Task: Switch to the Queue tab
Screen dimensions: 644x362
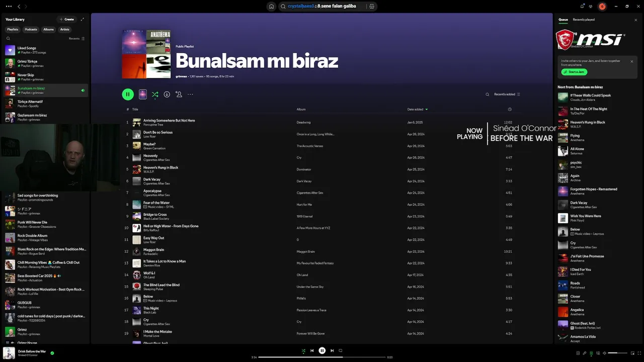Action: pyautogui.click(x=563, y=20)
